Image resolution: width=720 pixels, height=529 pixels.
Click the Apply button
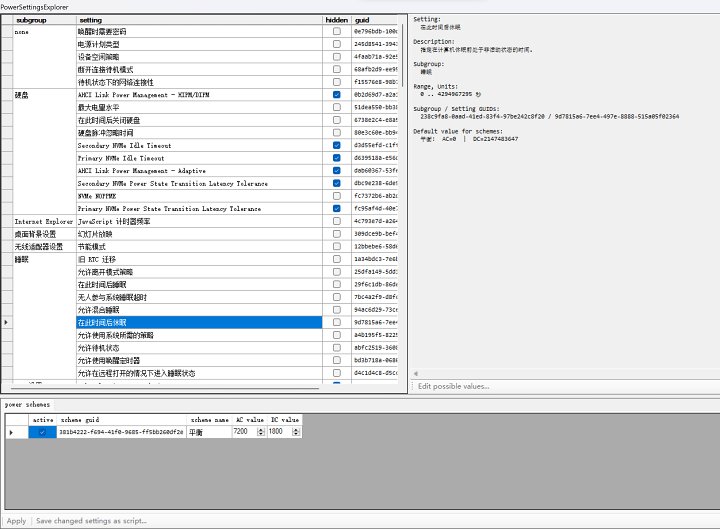(x=16, y=520)
